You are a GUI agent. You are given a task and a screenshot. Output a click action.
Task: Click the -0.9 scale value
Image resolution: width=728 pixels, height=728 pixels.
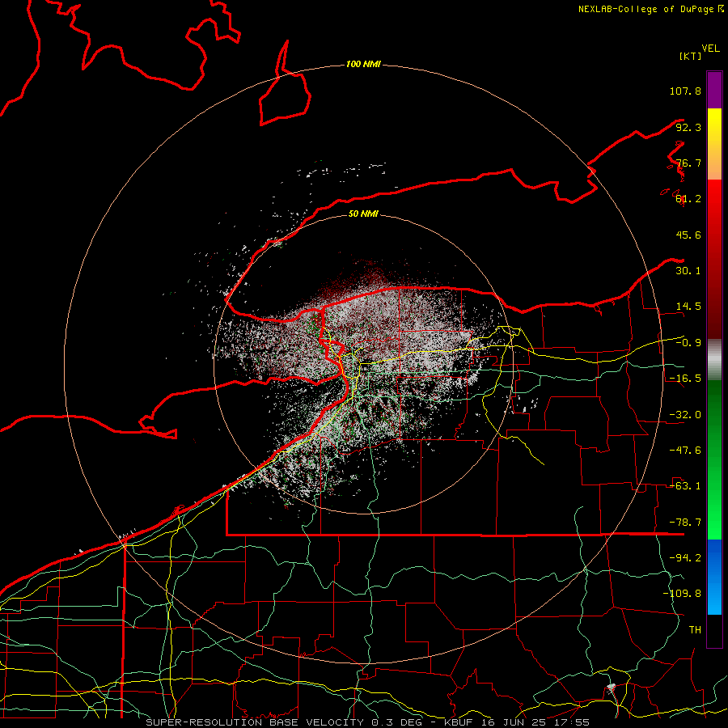coord(688,343)
